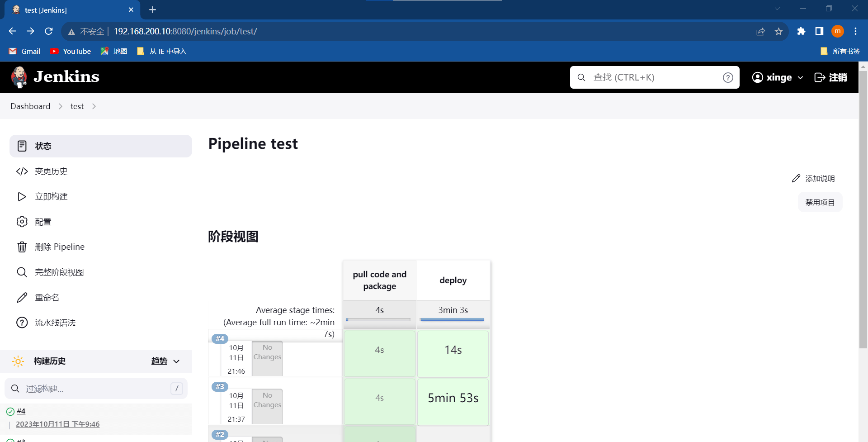Select build #4 deploy 14s cell

click(453, 354)
